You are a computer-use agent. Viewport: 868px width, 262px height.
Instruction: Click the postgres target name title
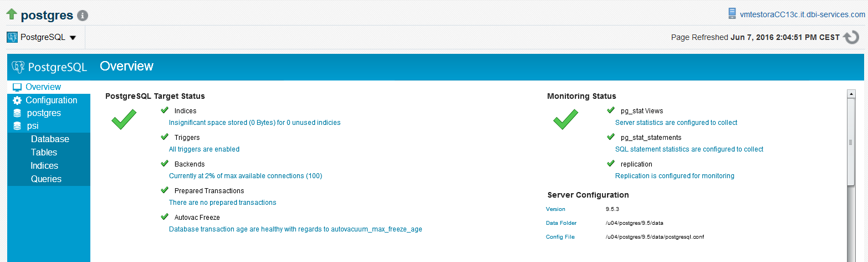point(47,16)
